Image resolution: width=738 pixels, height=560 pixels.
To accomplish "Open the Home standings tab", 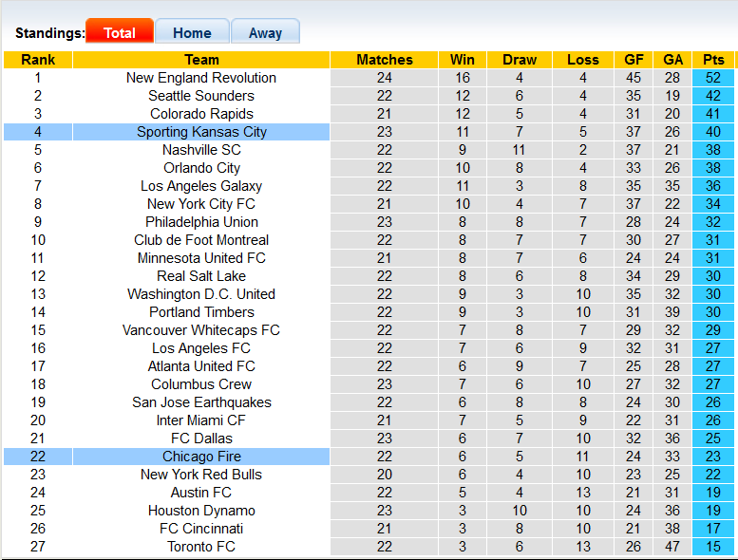I will [x=192, y=32].
